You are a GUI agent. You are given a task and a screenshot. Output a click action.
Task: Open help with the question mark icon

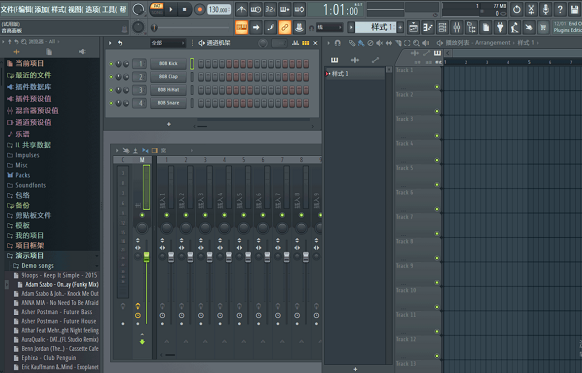[x=560, y=10]
